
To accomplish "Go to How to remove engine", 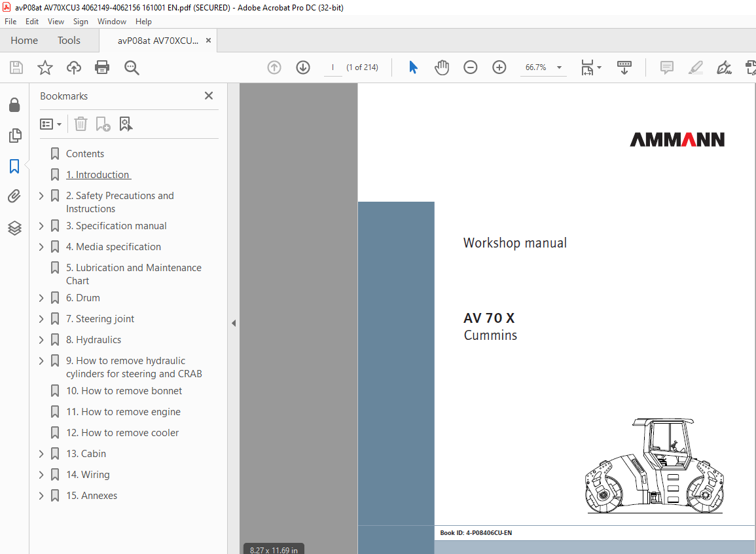I will 124,412.
